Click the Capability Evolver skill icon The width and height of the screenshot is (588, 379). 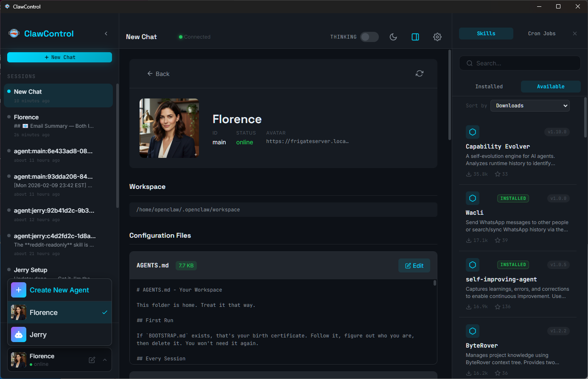[x=473, y=132]
